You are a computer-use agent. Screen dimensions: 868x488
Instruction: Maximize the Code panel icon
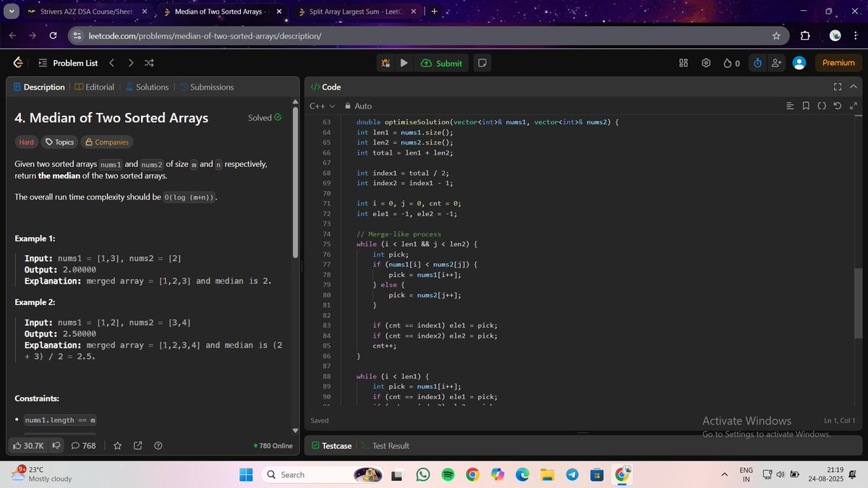pyautogui.click(x=838, y=87)
